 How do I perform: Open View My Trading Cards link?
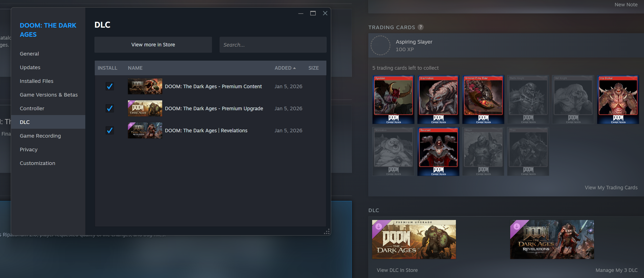coord(611,188)
